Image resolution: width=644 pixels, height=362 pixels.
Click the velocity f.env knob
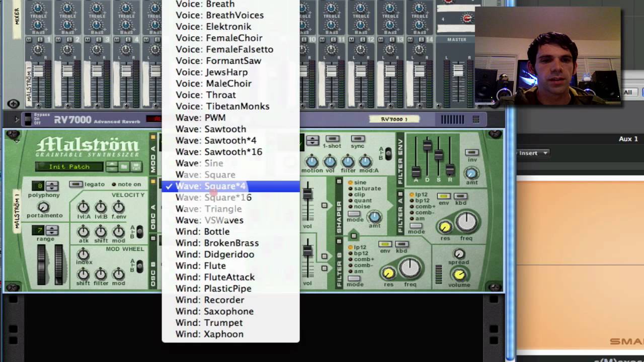point(119,207)
